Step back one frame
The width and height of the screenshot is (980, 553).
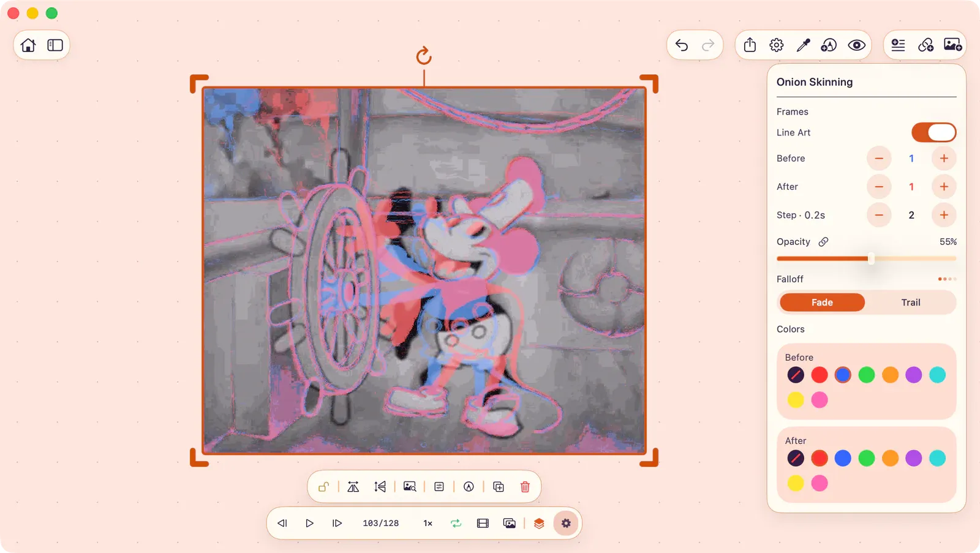pos(282,523)
